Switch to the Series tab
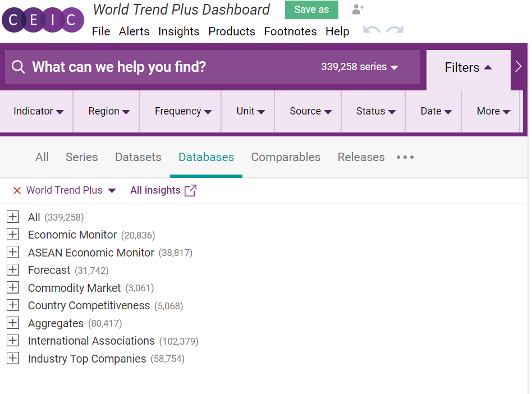532x394 pixels. pos(82,157)
